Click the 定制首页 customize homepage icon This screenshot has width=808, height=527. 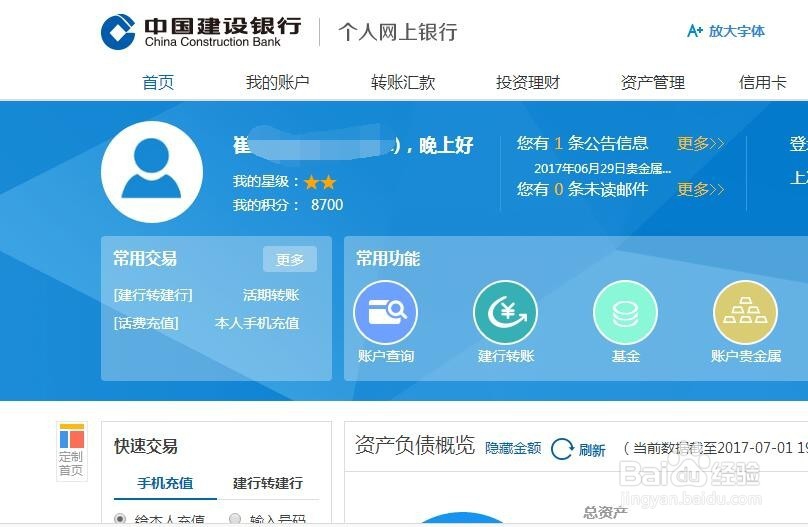coord(72,451)
